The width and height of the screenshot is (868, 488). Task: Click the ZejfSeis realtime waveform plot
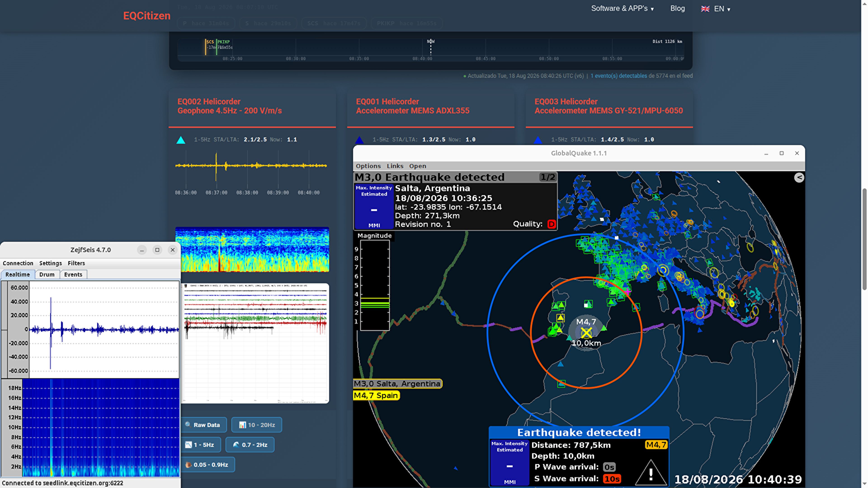[104, 329]
